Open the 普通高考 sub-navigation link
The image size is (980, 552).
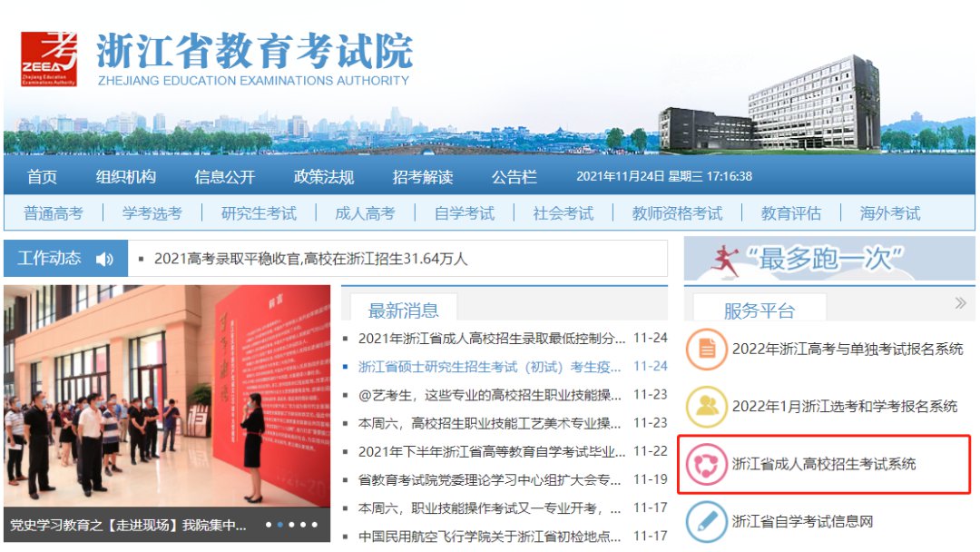point(53,213)
